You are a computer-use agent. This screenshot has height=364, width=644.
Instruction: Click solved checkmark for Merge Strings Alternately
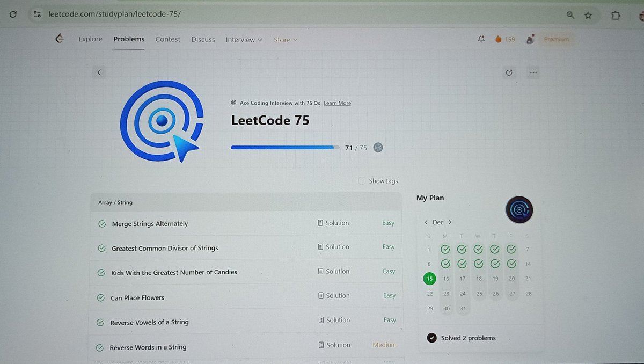point(101,224)
